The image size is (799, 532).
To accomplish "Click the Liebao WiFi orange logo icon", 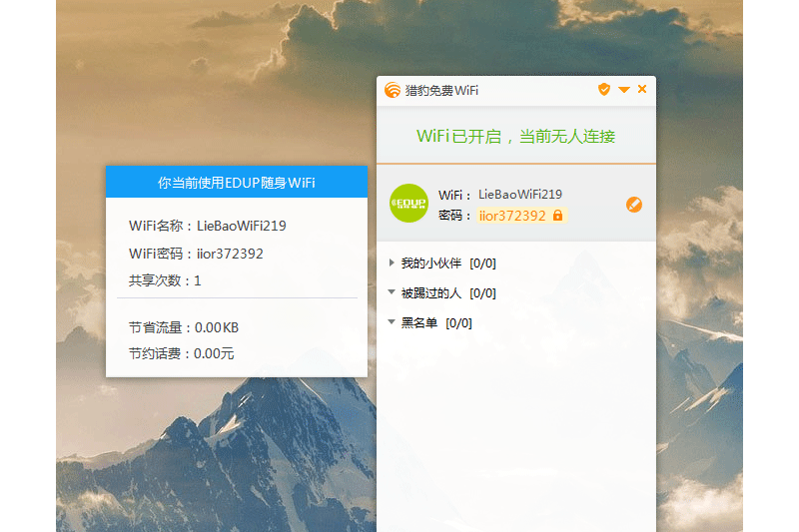I will click(x=393, y=90).
